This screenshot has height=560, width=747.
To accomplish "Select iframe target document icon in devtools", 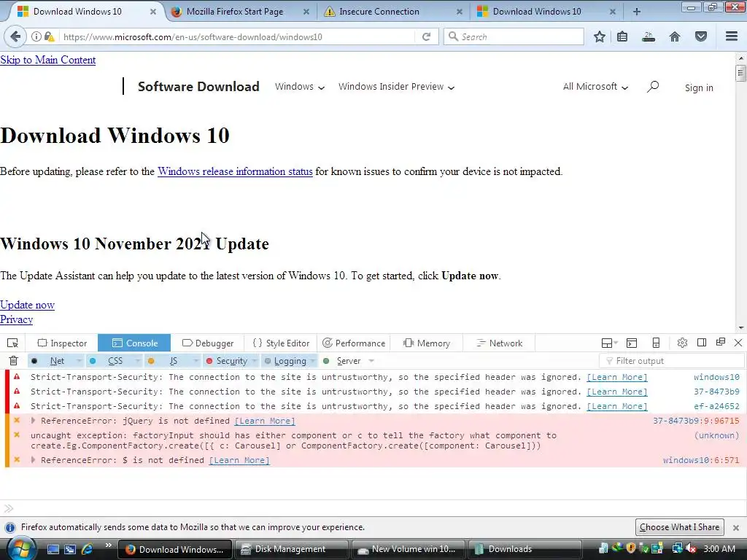I will (x=609, y=343).
